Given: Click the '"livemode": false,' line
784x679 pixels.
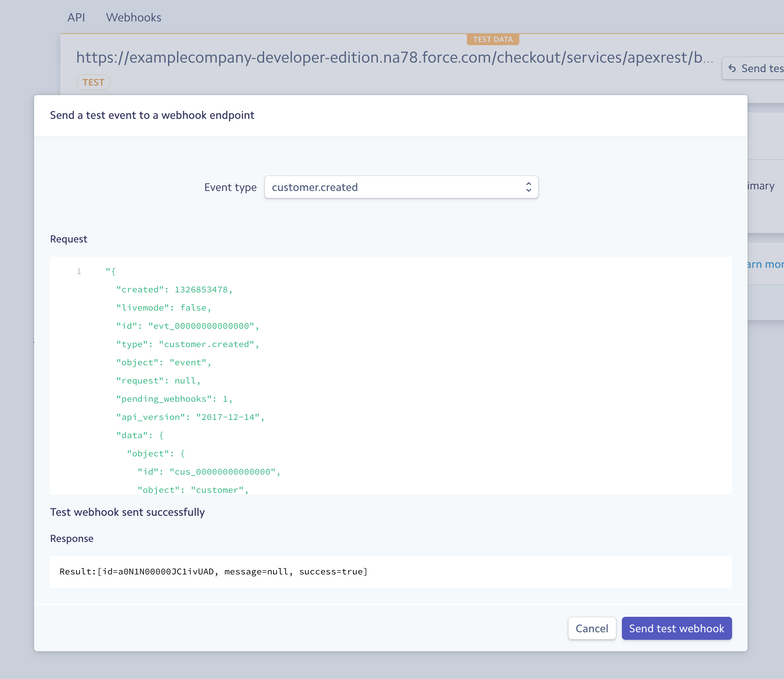Looking at the screenshot, I should coord(164,308).
